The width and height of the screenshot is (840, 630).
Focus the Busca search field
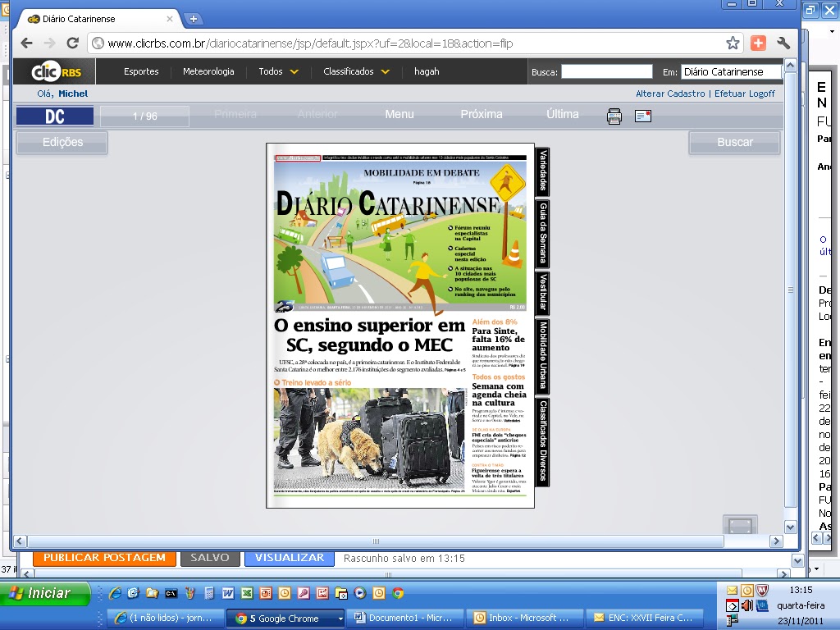coord(606,72)
